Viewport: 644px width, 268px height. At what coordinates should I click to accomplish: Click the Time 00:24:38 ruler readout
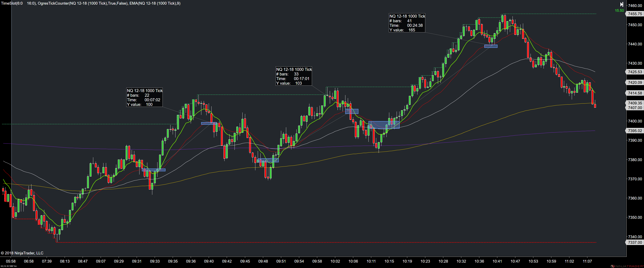click(x=406, y=25)
